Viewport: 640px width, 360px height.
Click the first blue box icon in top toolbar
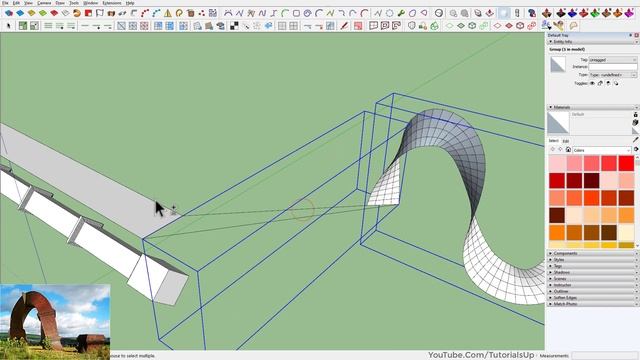[x=9, y=13]
